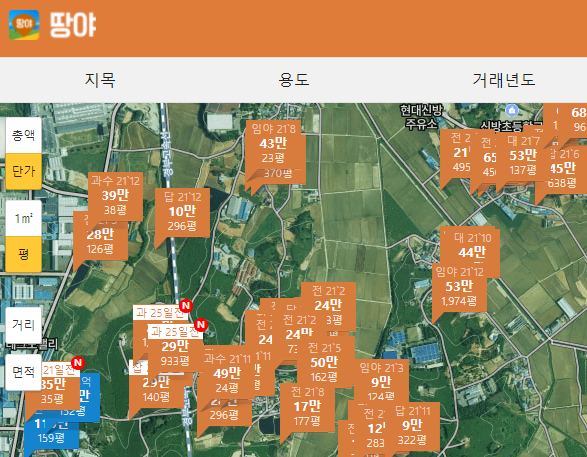
Task: Click the school pin icon near 신방초등학교
Action: pyautogui.click(x=512, y=111)
